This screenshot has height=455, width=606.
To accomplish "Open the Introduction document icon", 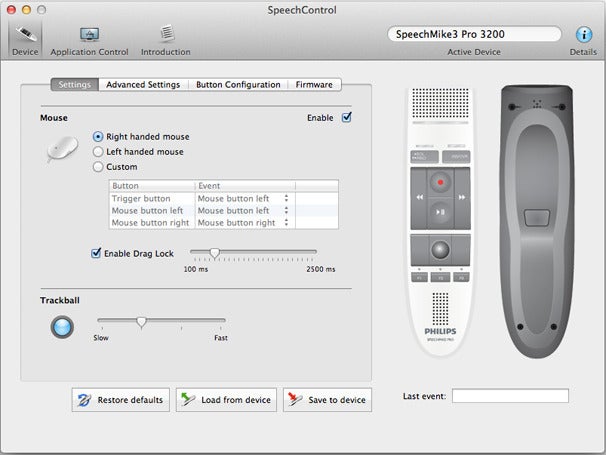I will point(167,34).
